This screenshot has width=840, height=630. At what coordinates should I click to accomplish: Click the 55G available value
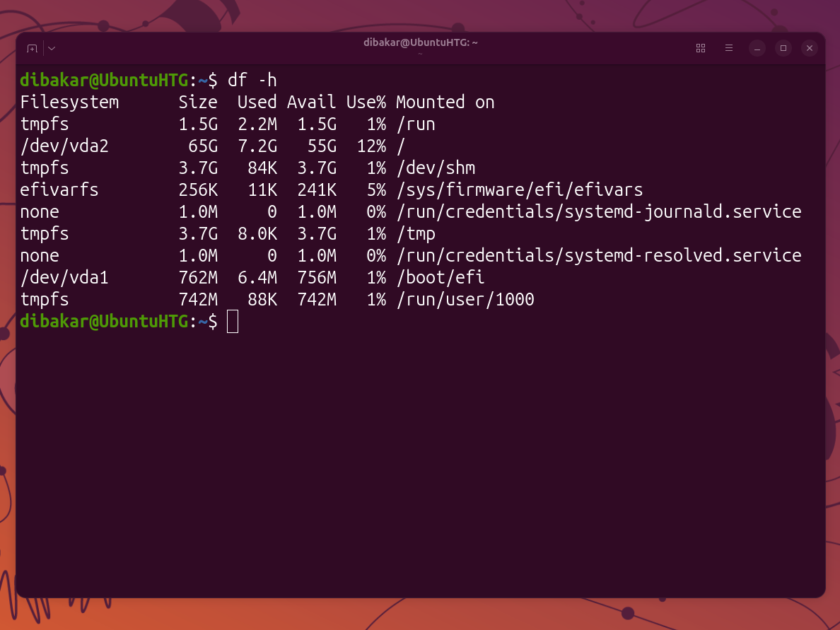pos(322,146)
